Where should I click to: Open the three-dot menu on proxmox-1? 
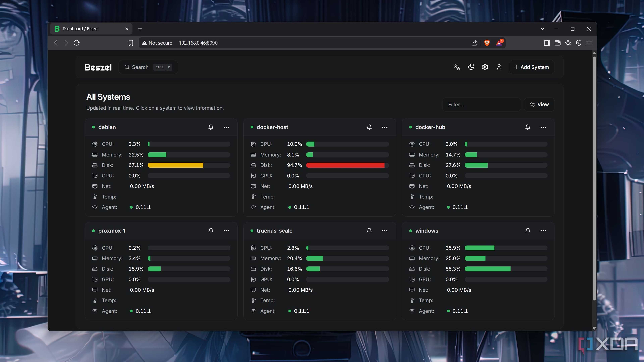pos(226,231)
